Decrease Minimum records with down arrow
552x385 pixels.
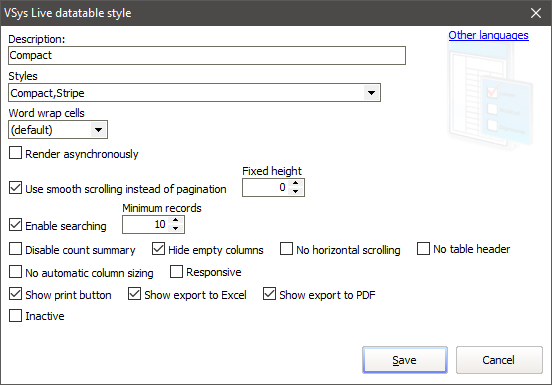coord(175,228)
